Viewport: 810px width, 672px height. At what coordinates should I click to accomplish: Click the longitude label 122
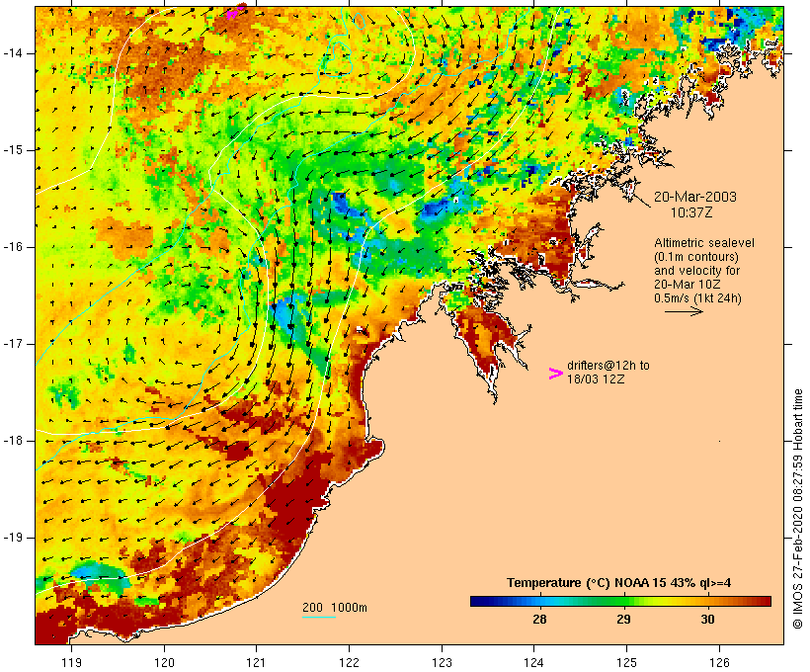(x=350, y=662)
